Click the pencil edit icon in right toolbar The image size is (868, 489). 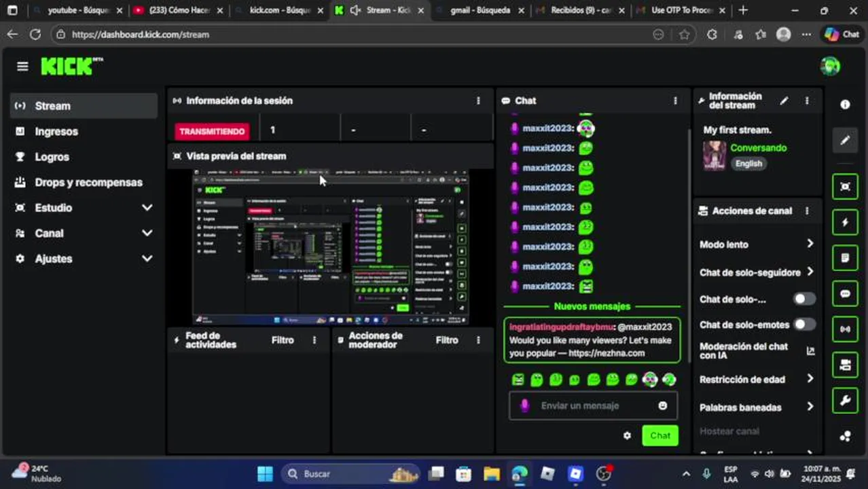(845, 140)
